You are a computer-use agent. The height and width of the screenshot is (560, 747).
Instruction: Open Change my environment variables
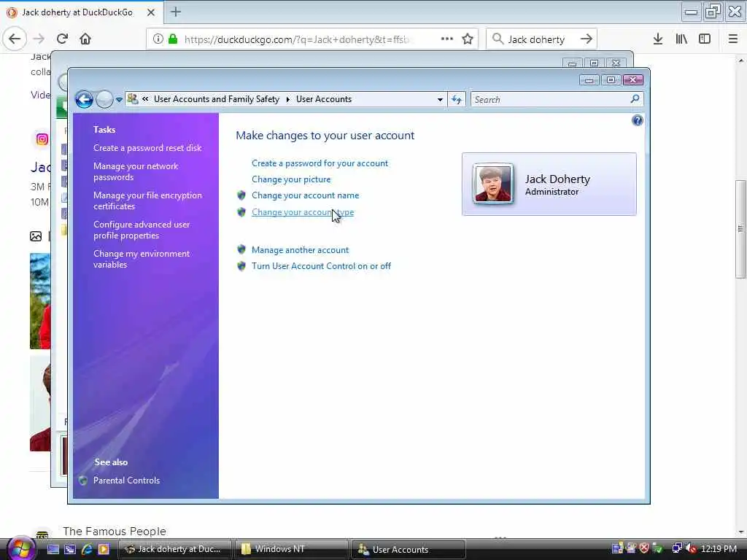point(142,259)
